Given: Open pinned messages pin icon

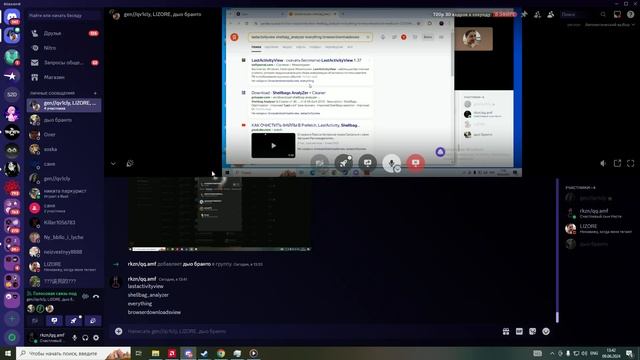Looking at the screenshot, I should pyautogui.click(x=524, y=14).
